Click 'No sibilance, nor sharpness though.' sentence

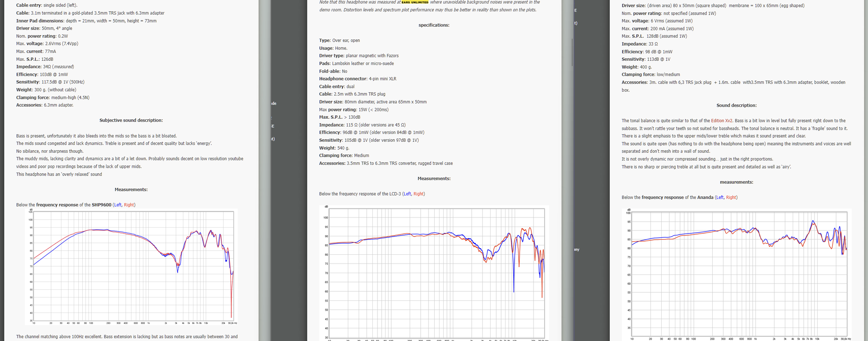point(50,151)
